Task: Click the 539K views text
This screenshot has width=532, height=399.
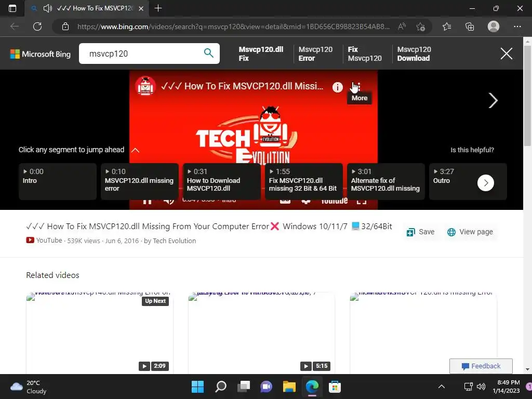Action: 84,241
